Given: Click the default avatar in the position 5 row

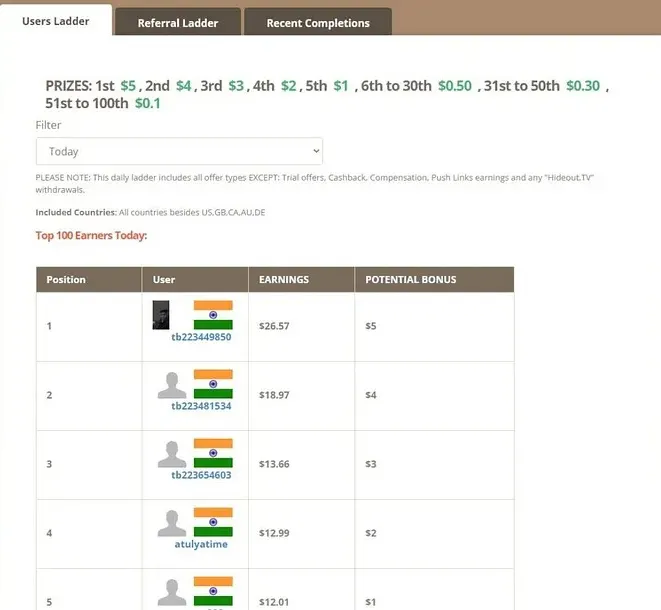Looking at the screenshot, I should (x=172, y=592).
